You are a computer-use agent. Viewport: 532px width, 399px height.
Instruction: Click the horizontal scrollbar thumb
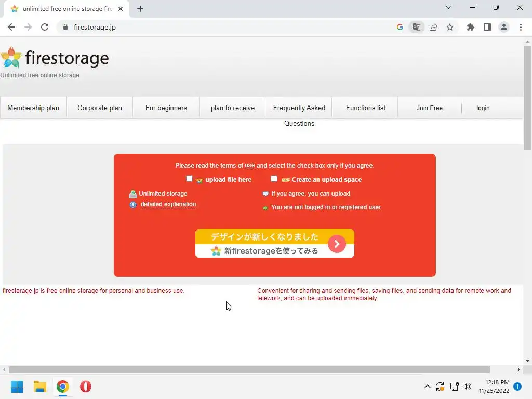point(249,369)
